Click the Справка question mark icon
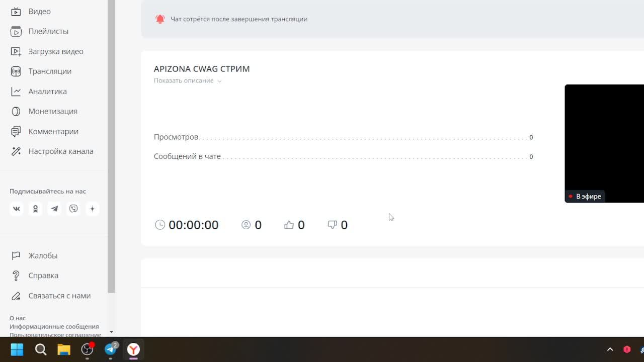Image resolution: width=644 pixels, height=362 pixels. tap(16, 276)
